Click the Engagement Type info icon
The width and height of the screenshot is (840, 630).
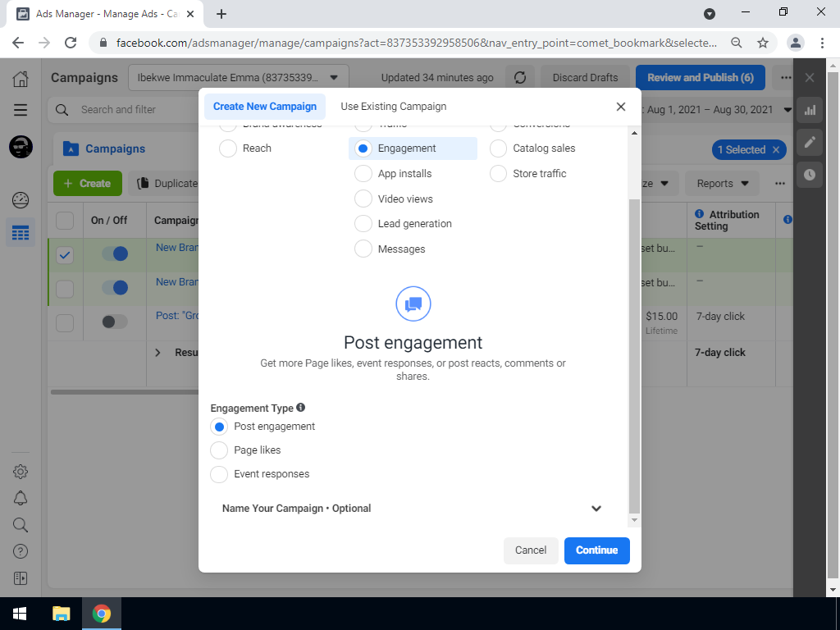[x=300, y=408]
